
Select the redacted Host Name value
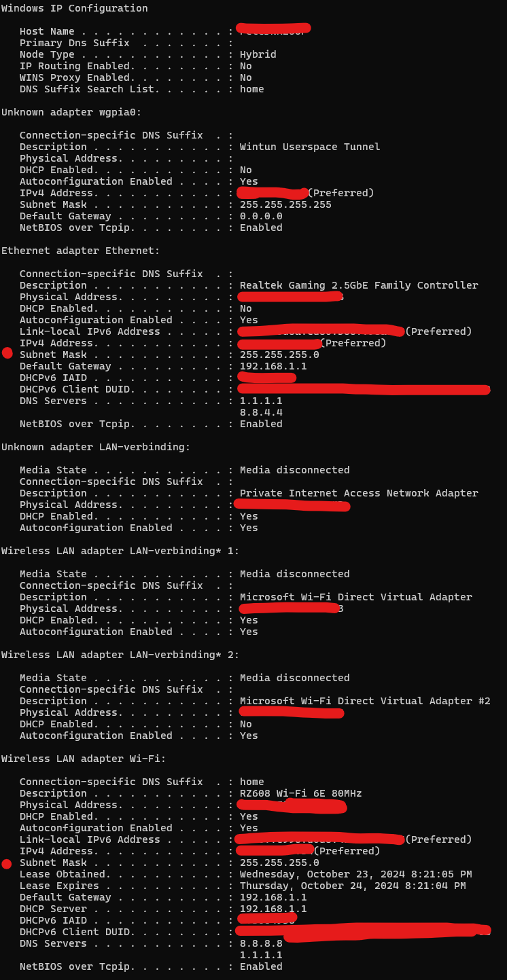(274, 29)
